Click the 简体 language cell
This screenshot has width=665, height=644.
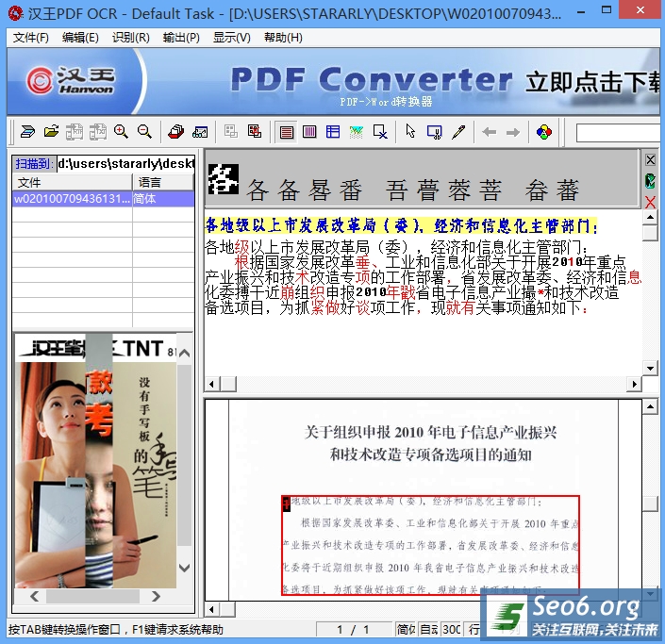163,198
